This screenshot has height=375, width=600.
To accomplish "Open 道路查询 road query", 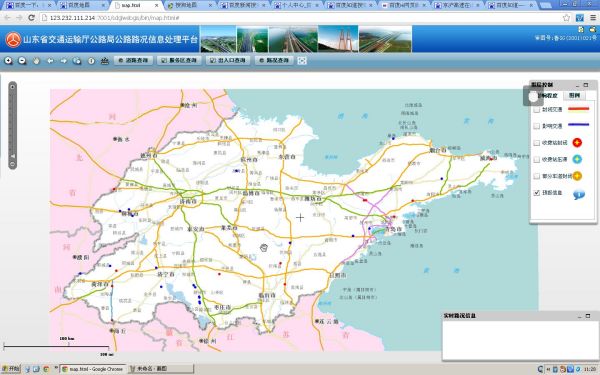I will pos(133,60).
